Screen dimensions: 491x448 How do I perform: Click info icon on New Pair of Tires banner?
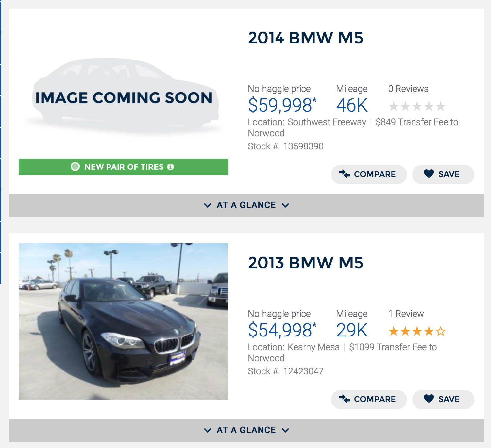pyautogui.click(x=170, y=167)
